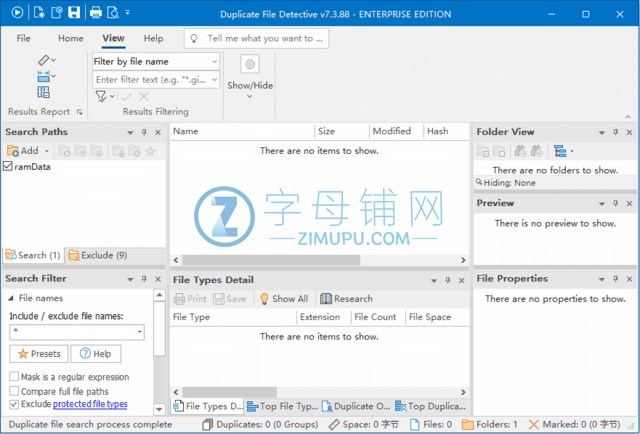This screenshot has width=640, height=434.
Task: Click the locked folder icon in Search Paths toolbar
Action: point(118,151)
